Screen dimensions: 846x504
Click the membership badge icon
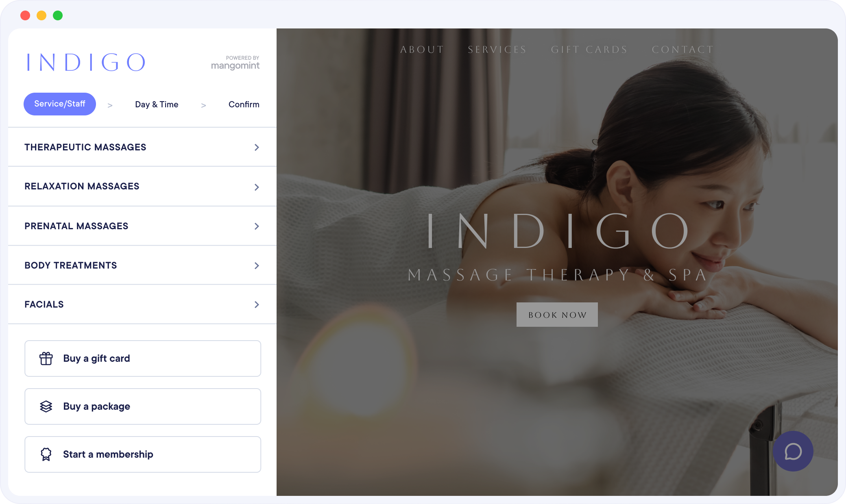click(46, 454)
